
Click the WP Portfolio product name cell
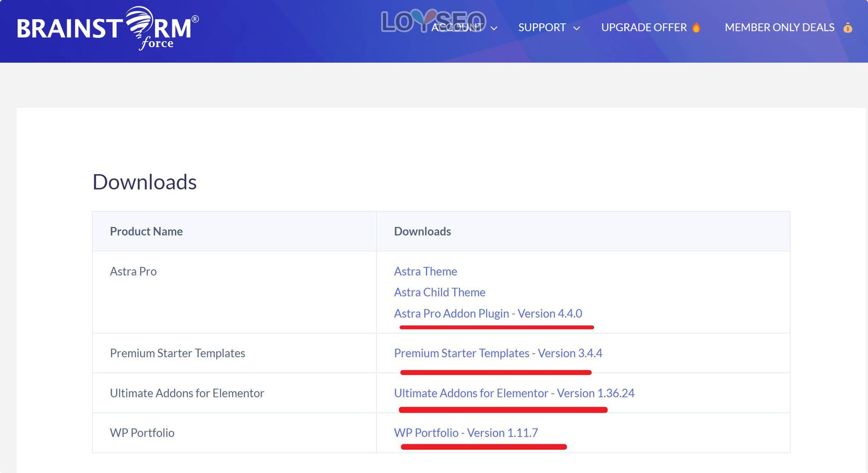pyautogui.click(x=234, y=433)
